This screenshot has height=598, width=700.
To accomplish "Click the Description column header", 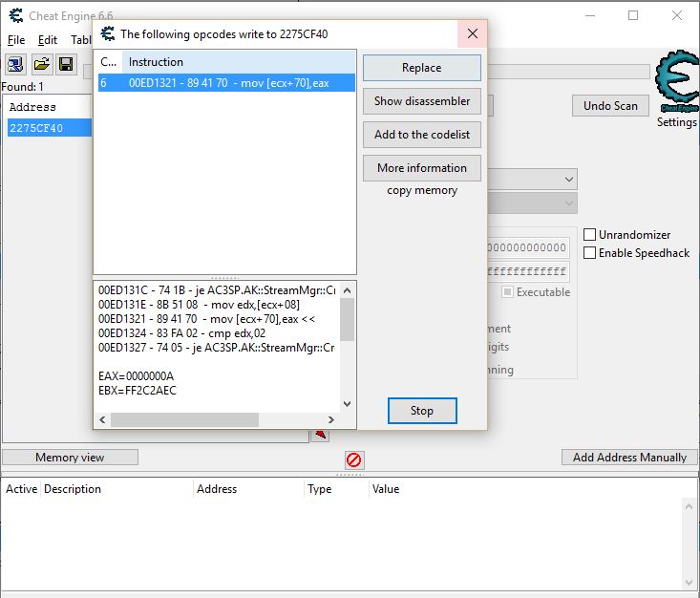I will coord(117,489).
